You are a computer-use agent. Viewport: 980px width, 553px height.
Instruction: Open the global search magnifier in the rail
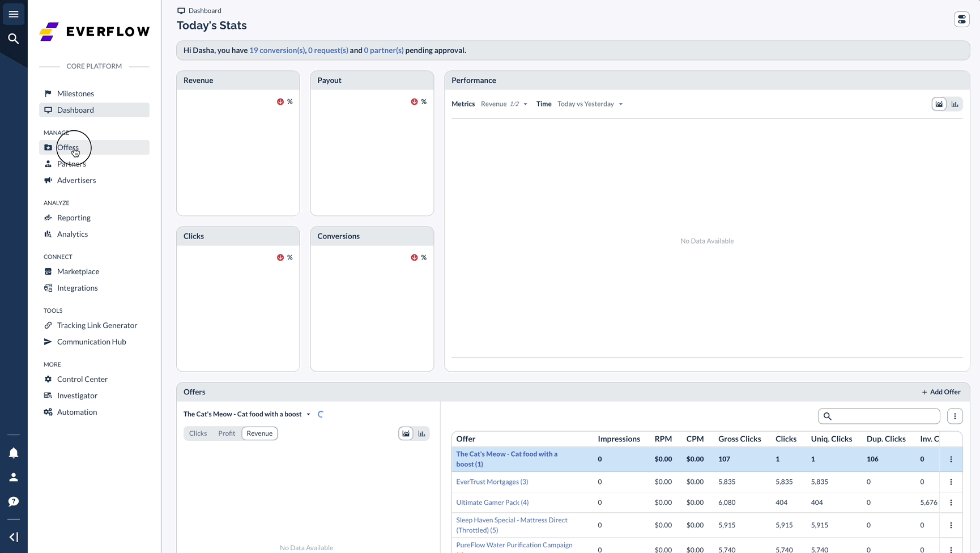click(x=14, y=39)
